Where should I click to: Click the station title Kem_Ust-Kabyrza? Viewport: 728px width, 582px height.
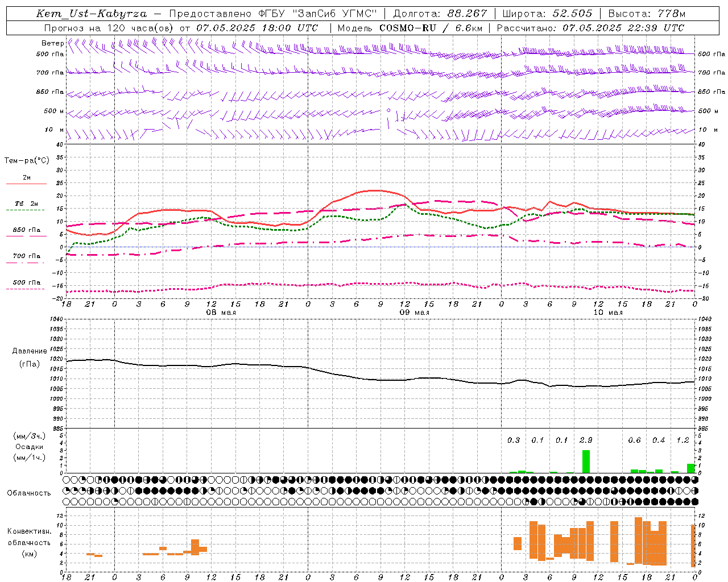point(91,14)
